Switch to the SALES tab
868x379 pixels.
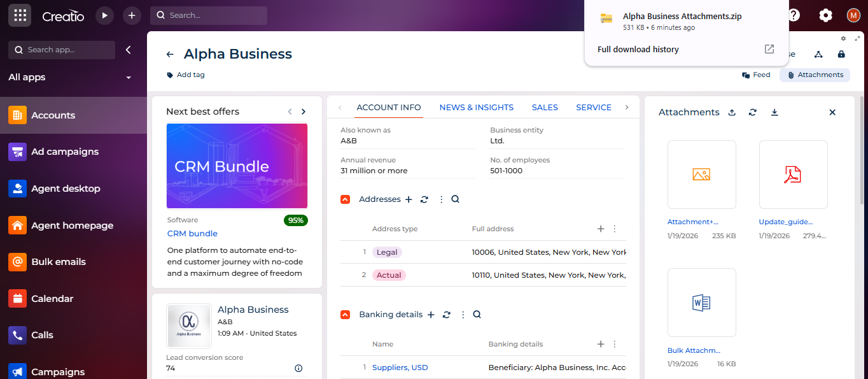coord(545,108)
